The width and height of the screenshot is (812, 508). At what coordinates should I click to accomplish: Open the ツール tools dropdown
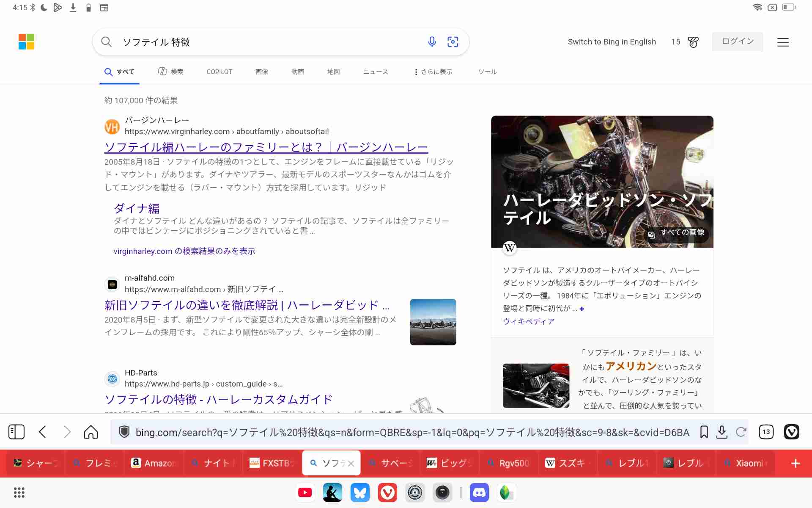click(487, 72)
